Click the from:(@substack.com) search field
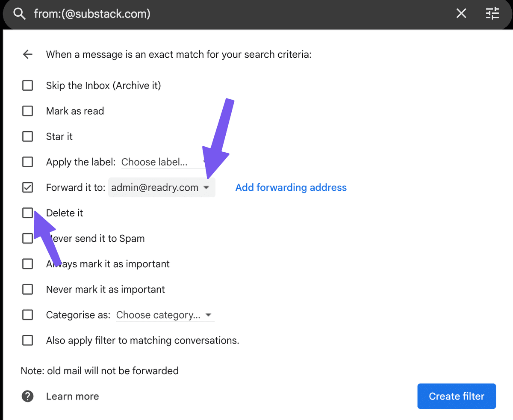513x420 pixels. tap(239, 14)
